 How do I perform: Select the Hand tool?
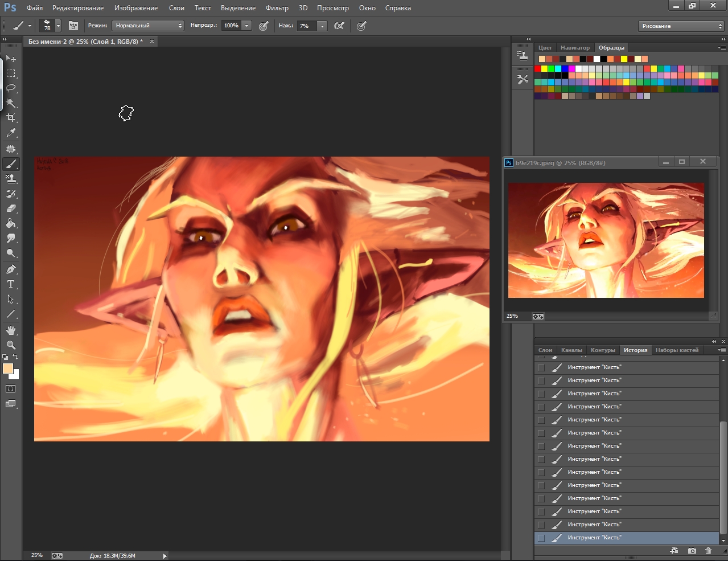[x=11, y=330]
